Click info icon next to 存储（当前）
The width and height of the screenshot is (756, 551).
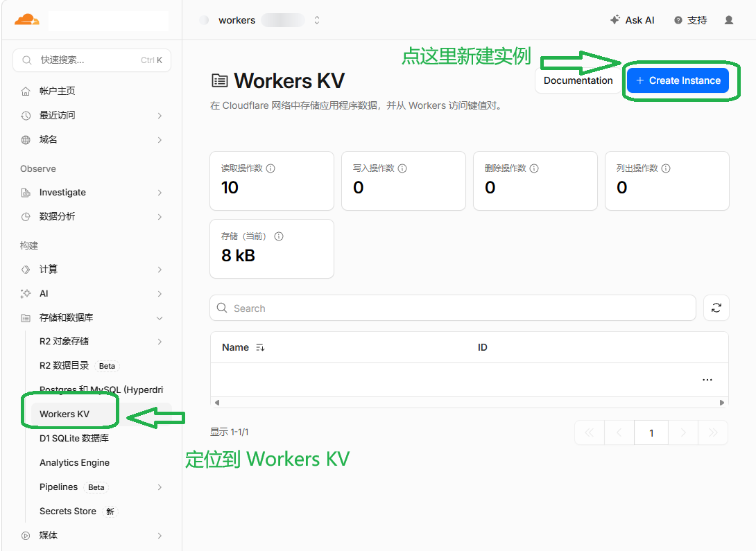coord(279,236)
